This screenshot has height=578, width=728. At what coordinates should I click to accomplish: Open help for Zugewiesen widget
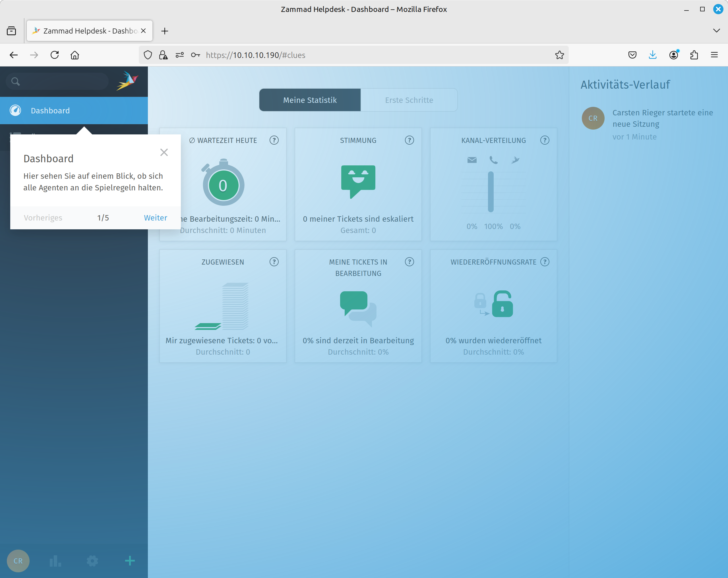tap(274, 262)
